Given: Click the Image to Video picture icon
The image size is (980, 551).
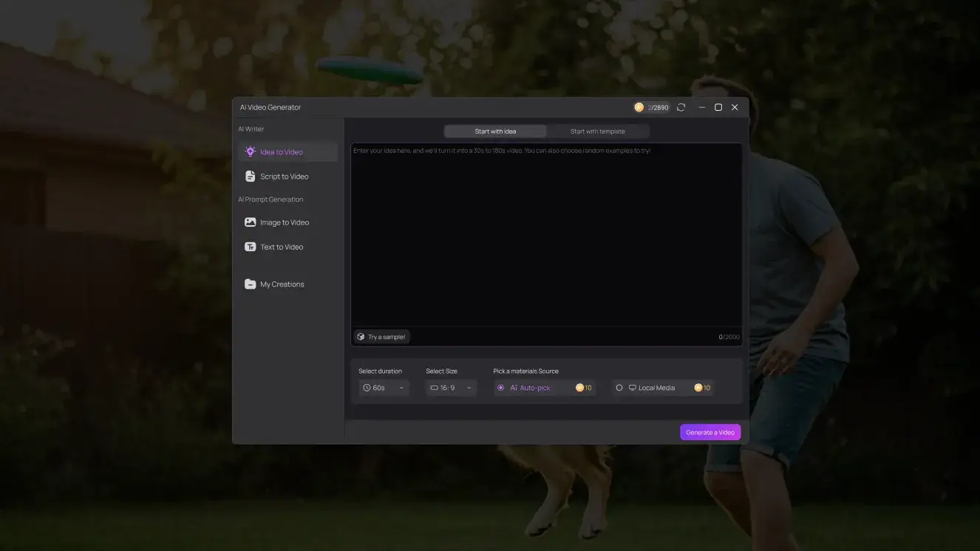Looking at the screenshot, I should (250, 222).
